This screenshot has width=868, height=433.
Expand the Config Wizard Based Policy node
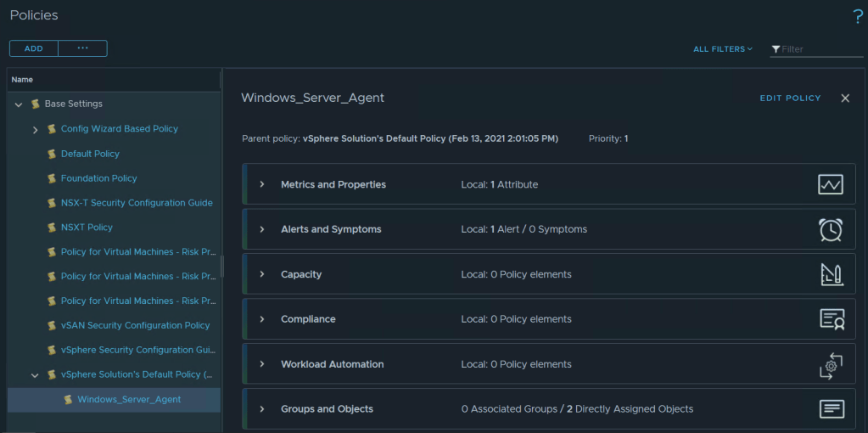(36, 129)
